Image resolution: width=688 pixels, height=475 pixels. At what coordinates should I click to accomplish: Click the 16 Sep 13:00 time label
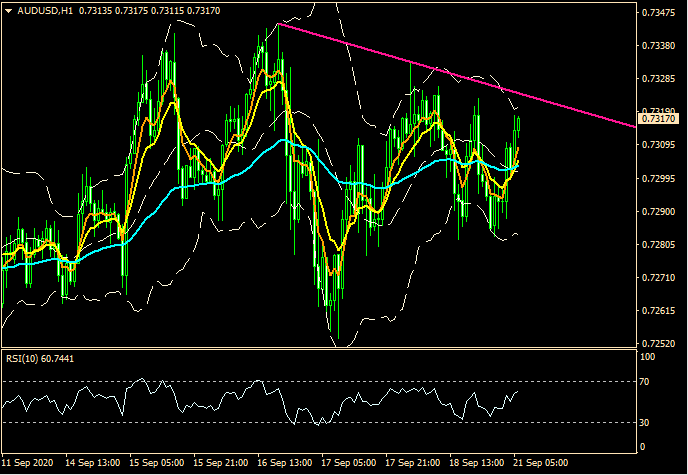coord(284,464)
